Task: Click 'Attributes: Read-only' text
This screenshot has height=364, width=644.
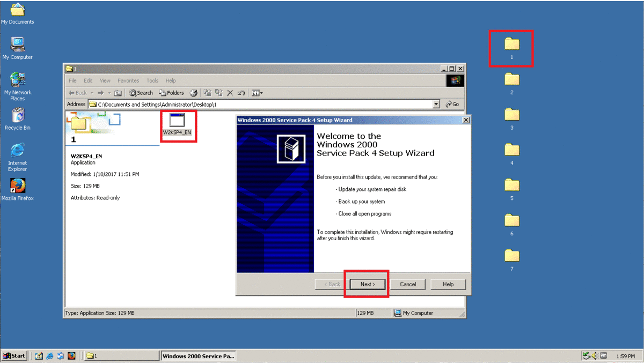Action: [x=95, y=198]
